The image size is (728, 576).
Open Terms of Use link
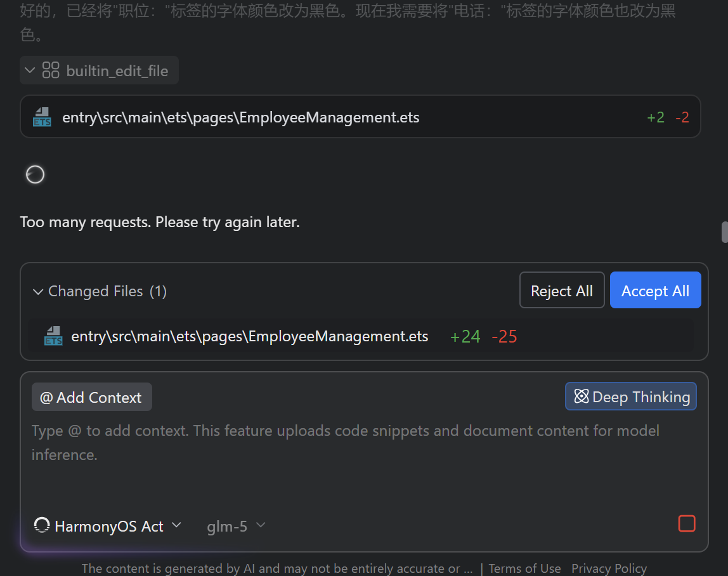tap(524, 568)
